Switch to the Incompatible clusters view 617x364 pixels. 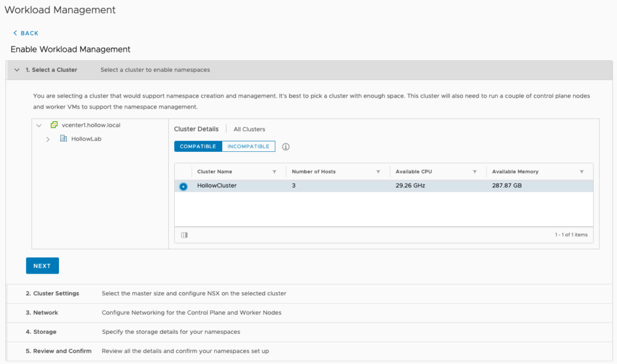pos(248,146)
